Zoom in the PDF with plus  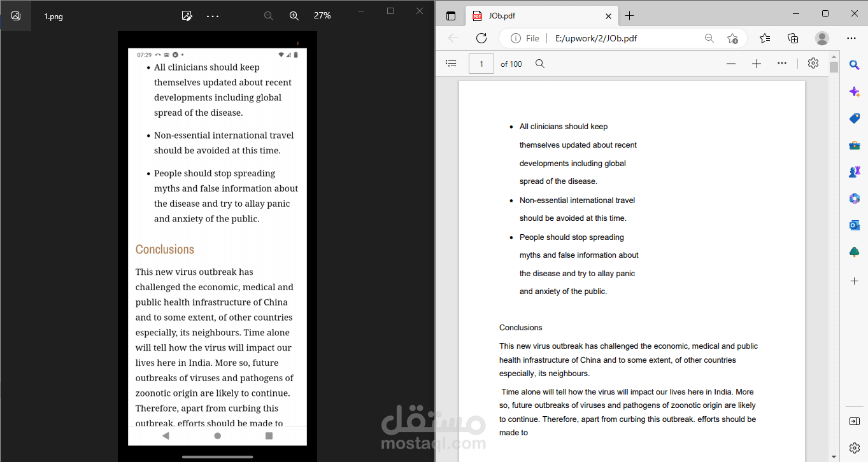click(757, 64)
